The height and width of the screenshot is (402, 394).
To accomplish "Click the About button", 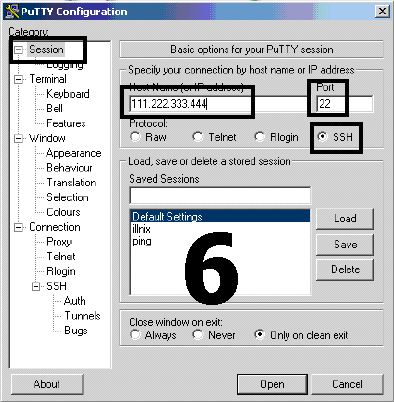I will point(47,384).
